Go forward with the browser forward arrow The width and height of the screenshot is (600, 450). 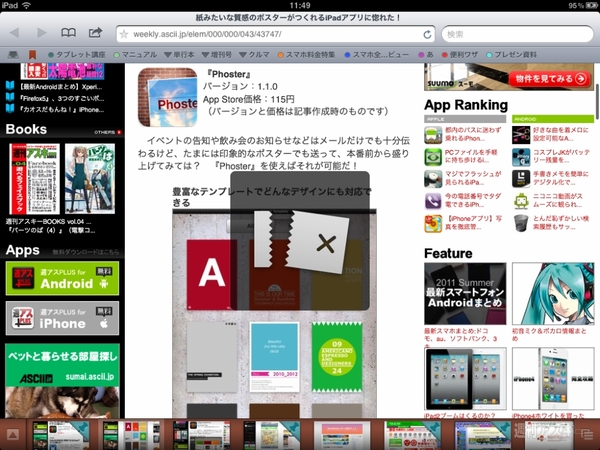42,33
